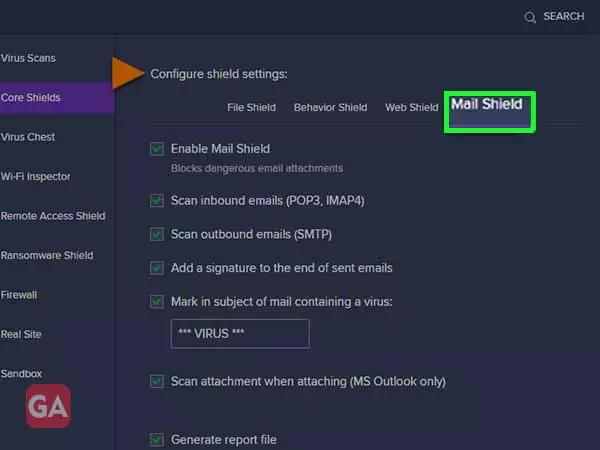Viewport: 600px width, 450px height.
Task: Toggle Scan inbound emails checkbox
Action: point(157,201)
